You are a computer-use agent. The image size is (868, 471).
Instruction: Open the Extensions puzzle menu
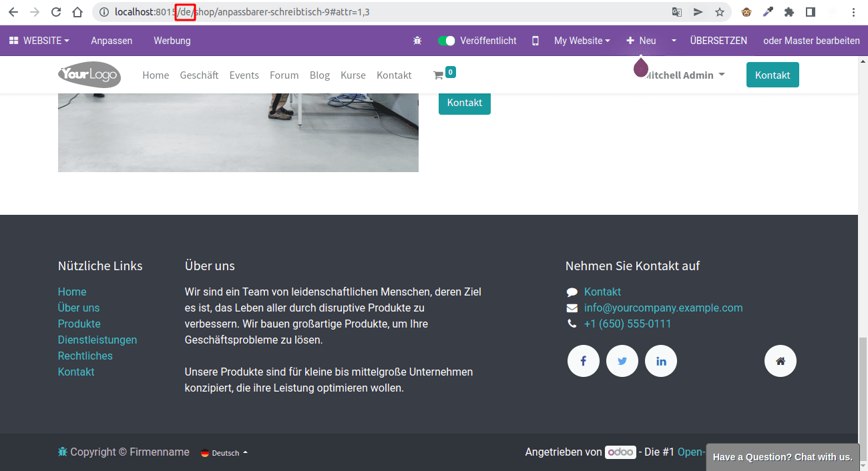click(x=789, y=12)
